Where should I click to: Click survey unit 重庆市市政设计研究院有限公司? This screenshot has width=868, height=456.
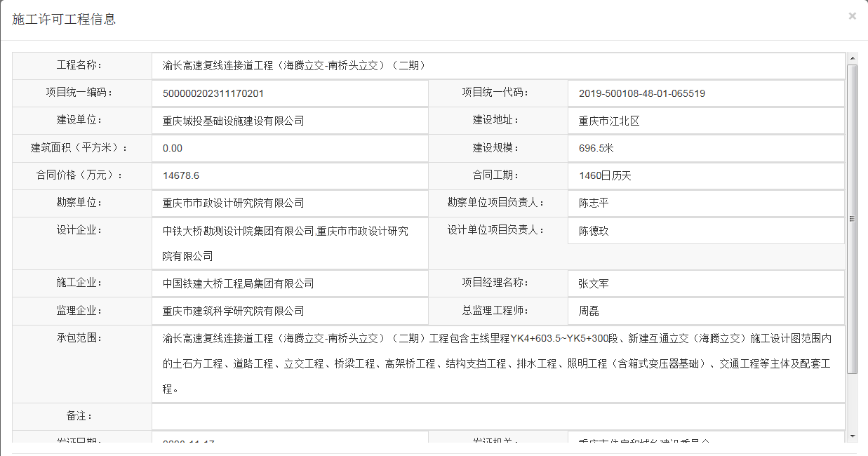[x=233, y=203]
